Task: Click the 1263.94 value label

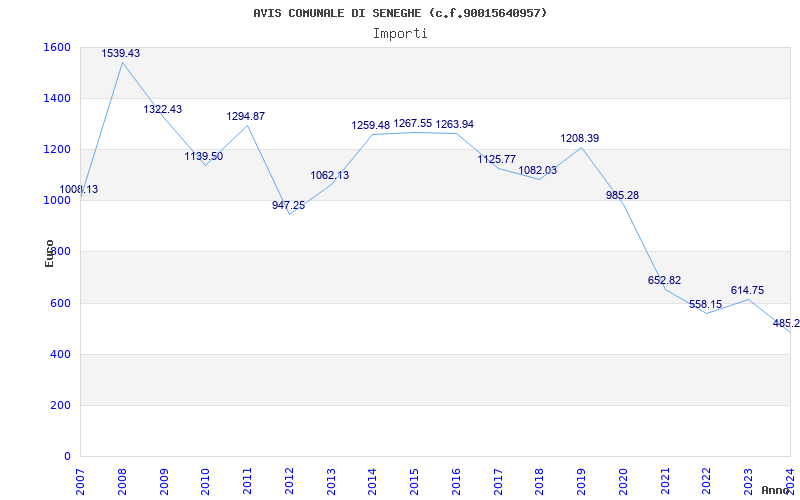Action: [x=455, y=124]
